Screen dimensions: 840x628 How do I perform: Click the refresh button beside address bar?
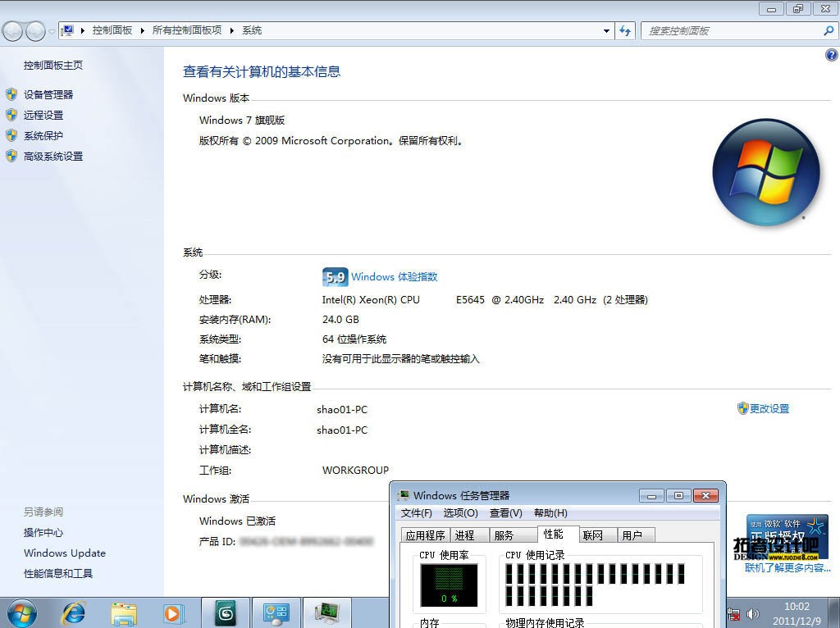coord(624,31)
